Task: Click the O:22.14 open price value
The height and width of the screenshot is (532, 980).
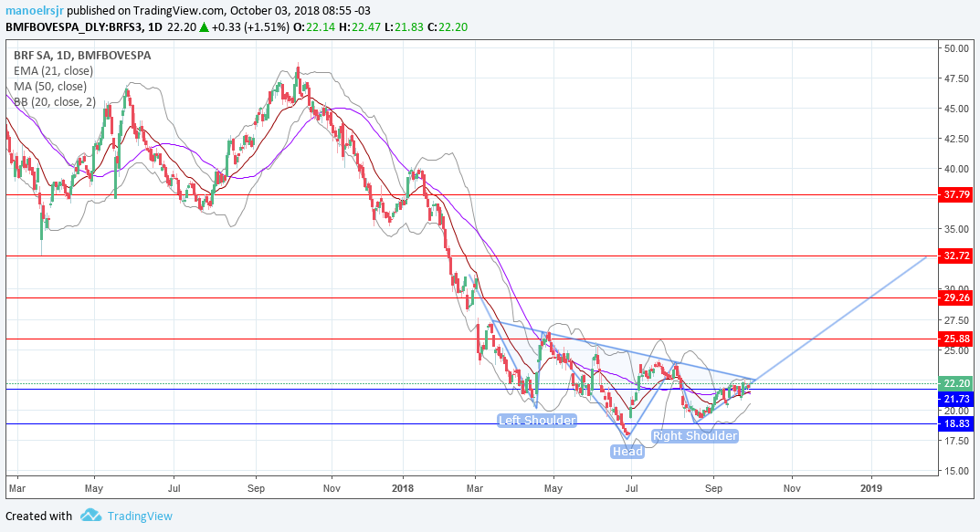Action: [312, 26]
